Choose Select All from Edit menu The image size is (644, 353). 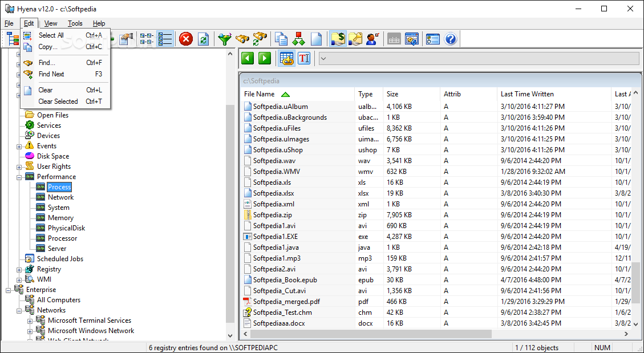tap(65, 35)
